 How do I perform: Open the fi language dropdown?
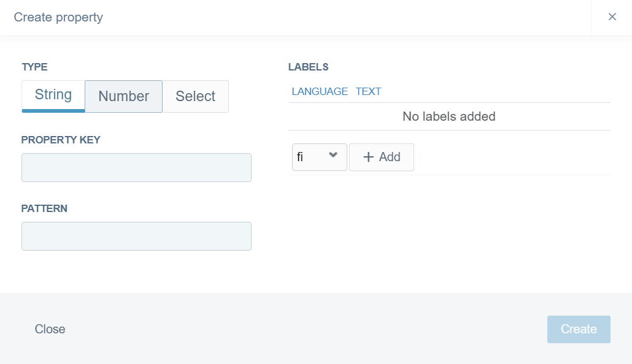[x=319, y=157]
